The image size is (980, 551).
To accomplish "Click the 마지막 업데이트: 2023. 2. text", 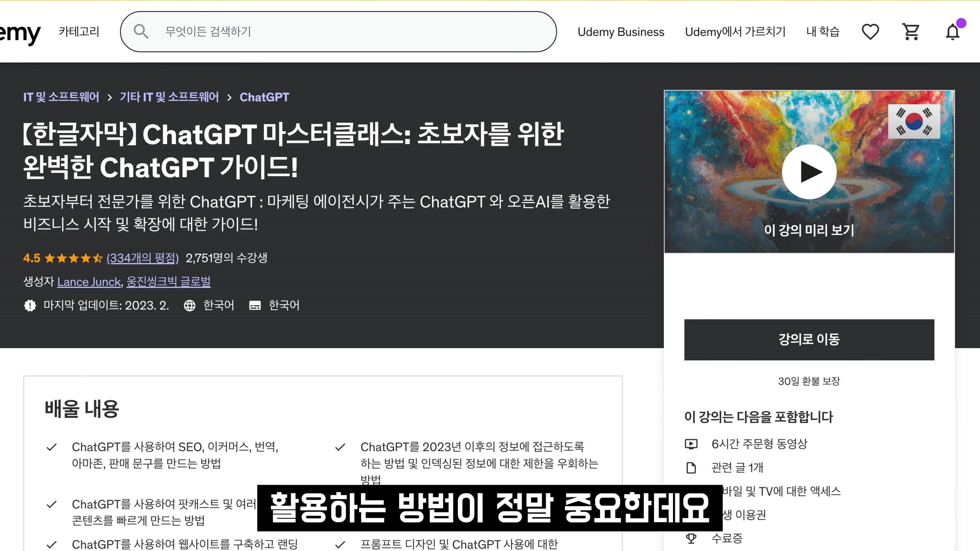I will click(106, 305).
